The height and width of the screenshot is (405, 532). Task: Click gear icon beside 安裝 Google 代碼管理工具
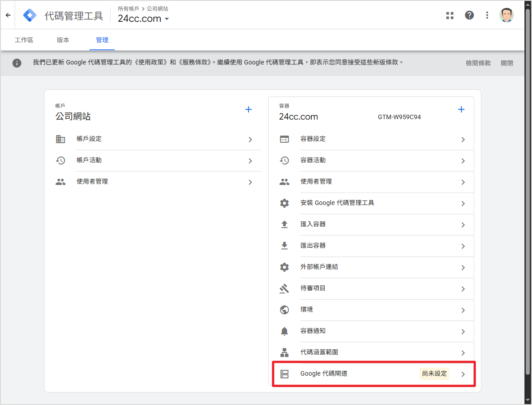tap(284, 203)
